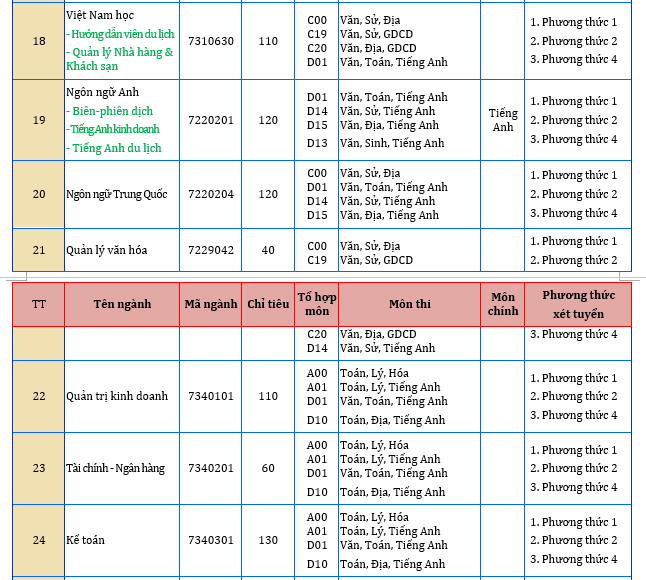Select major code 7220204
Viewport: 646px width, 580px height.
coord(211,194)
